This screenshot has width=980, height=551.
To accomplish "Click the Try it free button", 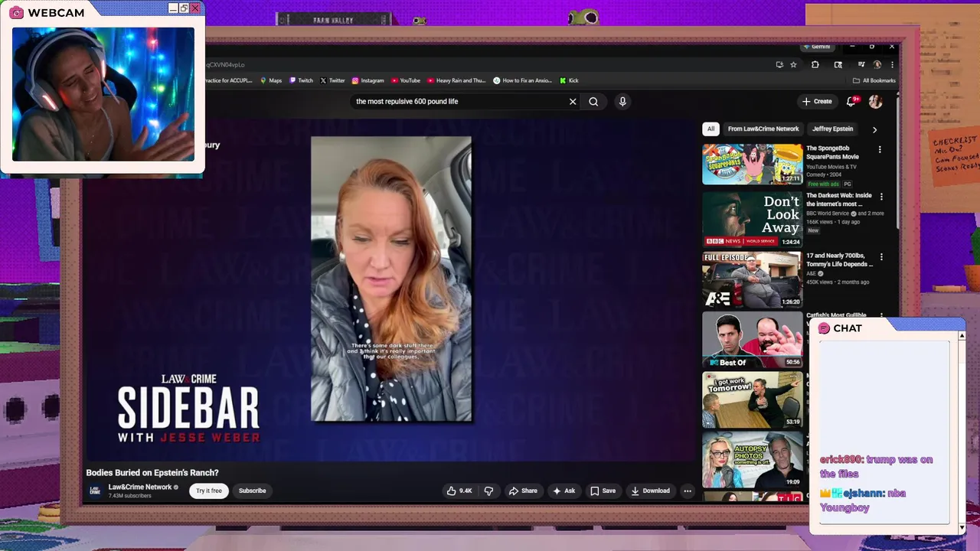I will [208, 491].
